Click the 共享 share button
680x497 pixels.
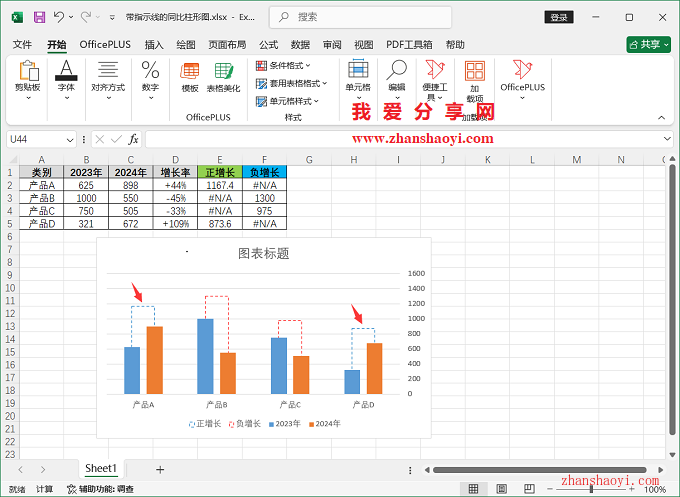(648, 45)
